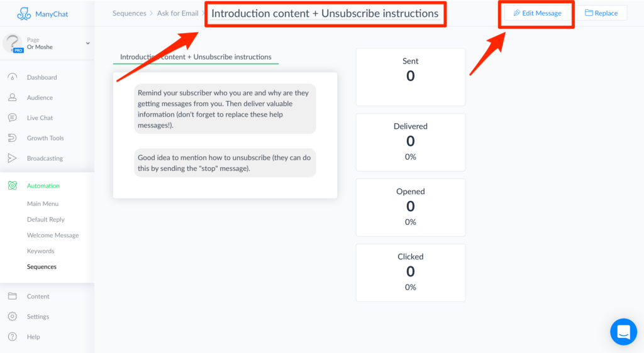The image size is (644, 353).
Task: Click the message title field in header
Action: pos(325,14)
